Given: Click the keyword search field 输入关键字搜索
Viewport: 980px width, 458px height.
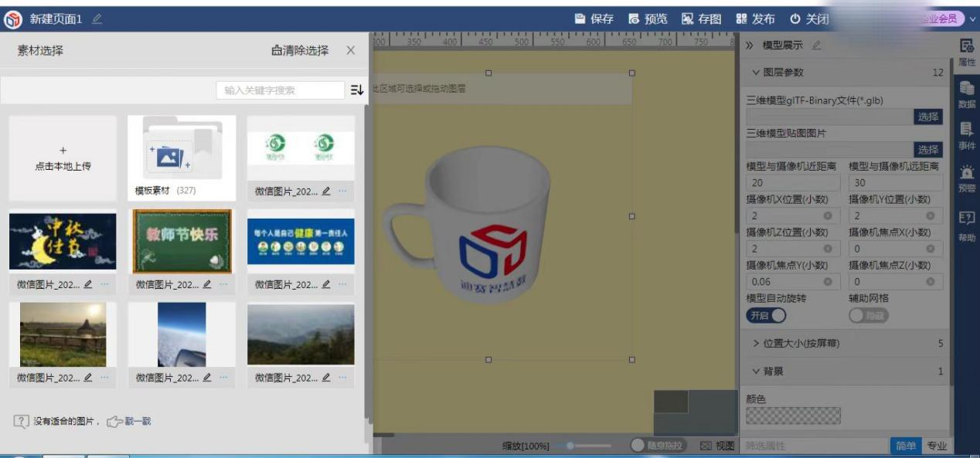Looking at the screenshot, I should [x=281, y=90].
